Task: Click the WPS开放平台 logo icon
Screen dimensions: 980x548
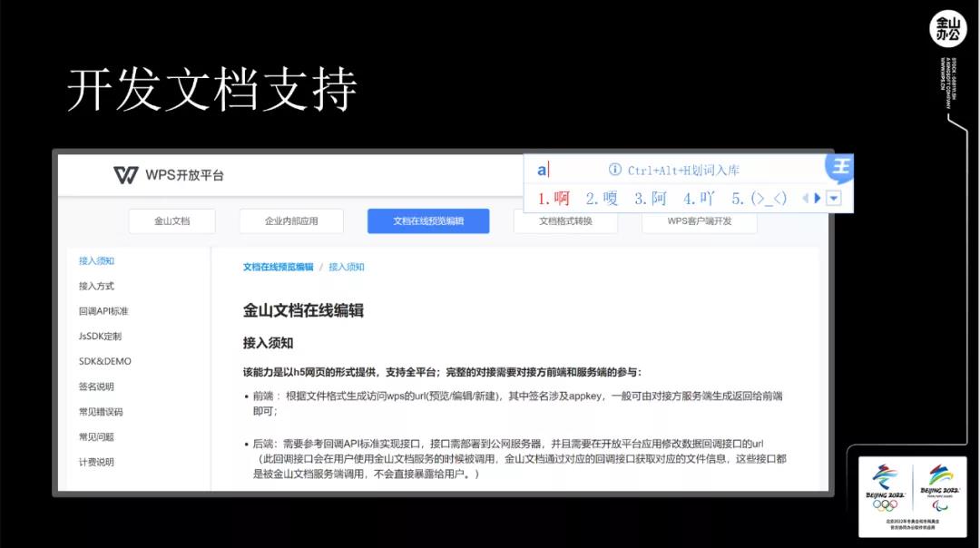Action: click(x=125, y=175)
